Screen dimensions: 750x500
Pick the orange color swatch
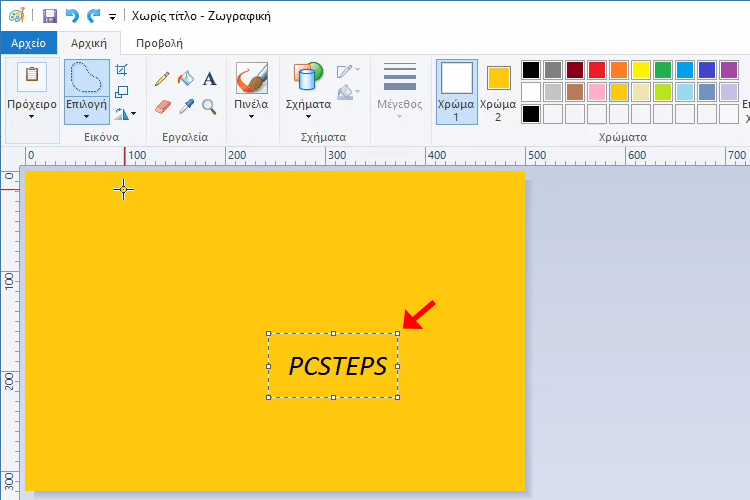(619, 70)
